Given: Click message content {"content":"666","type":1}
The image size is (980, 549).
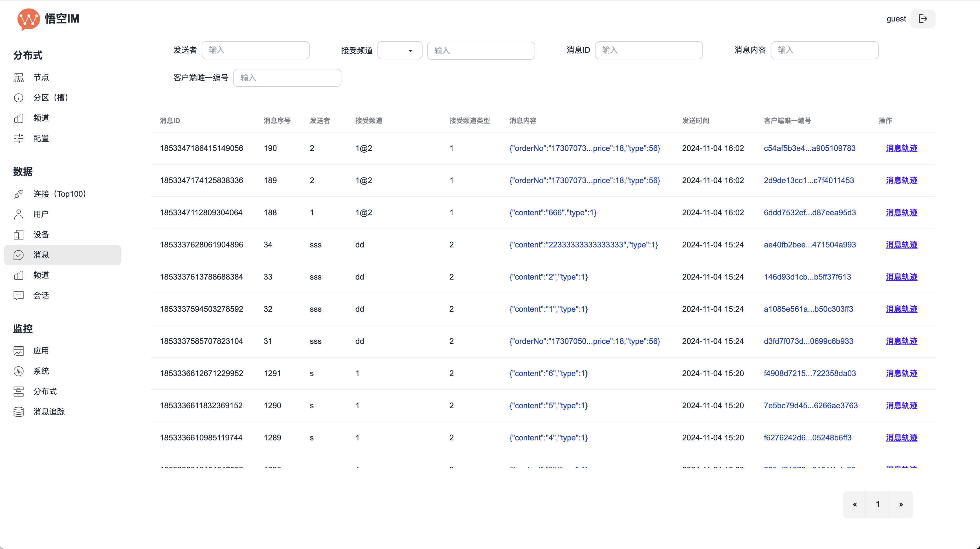Looking at the screenshot, I should pos(553,213).
